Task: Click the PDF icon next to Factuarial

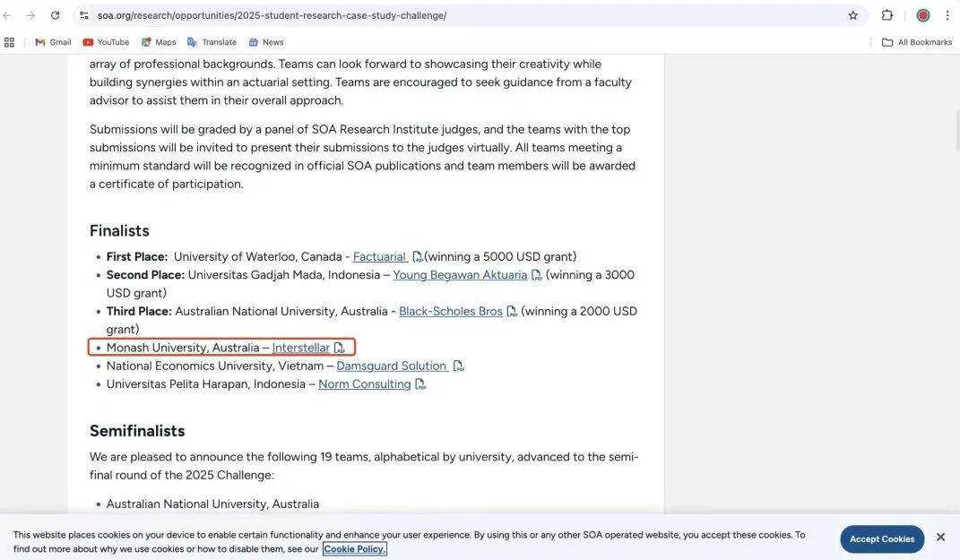Action: (418, 257)
